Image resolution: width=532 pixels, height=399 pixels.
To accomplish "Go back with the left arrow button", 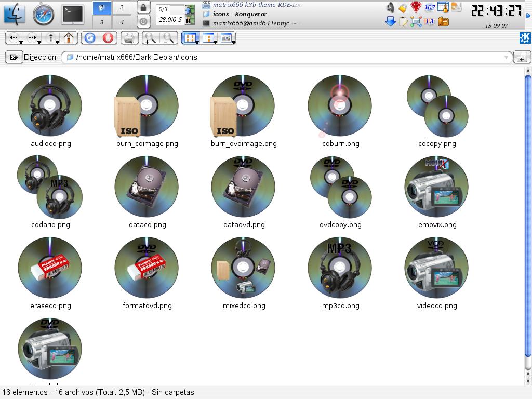I will pos(14,38).
